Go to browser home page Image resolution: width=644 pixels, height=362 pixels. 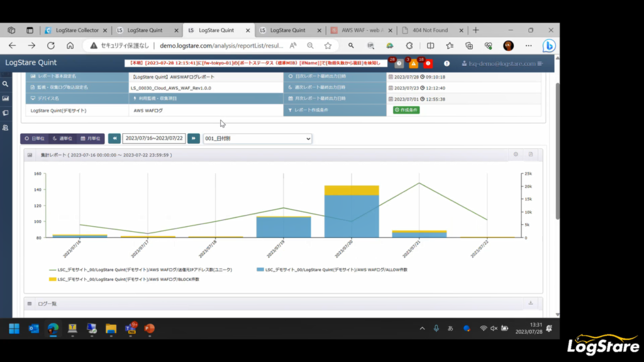point(70,45)
